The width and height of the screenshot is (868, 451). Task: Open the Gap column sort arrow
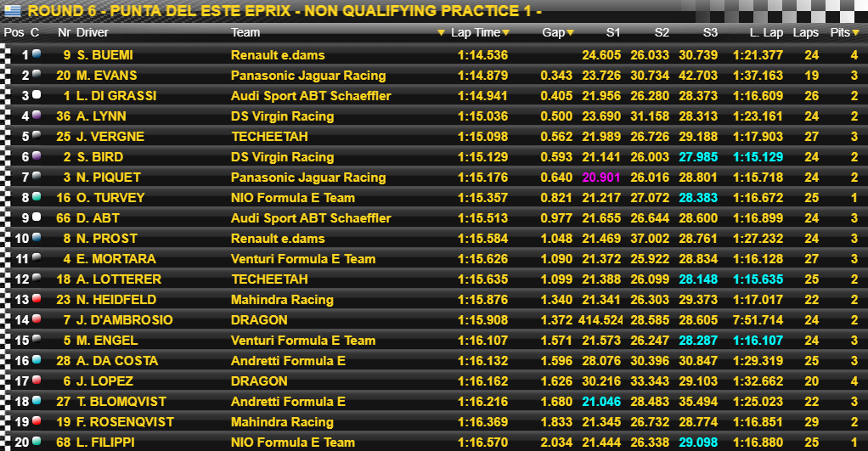(x=570, y=32)
